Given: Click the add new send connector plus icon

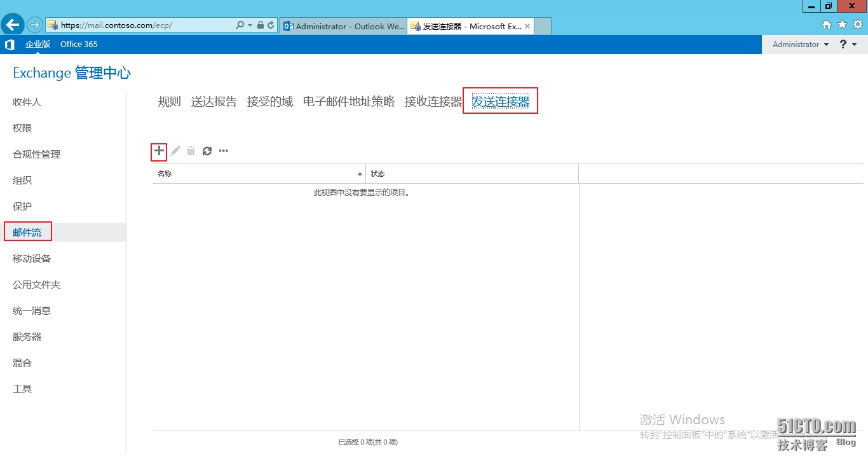Looking at the screenshot, I should pos(159,151).
